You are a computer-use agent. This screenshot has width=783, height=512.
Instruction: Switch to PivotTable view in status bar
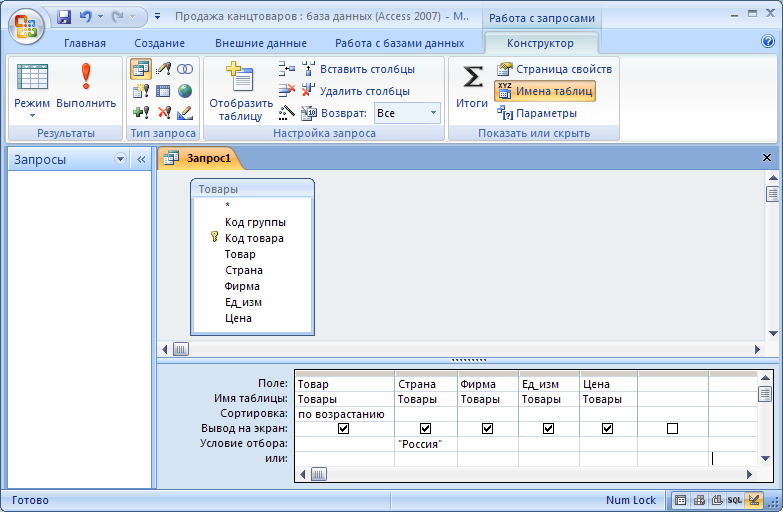coord(699,500)
